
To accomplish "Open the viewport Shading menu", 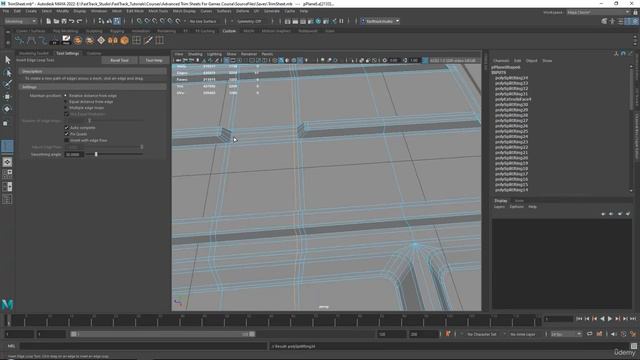I will point(195,54).
